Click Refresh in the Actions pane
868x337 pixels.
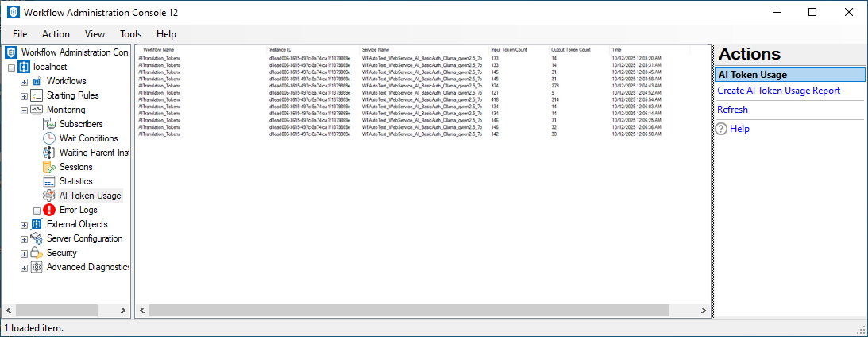pyautogui.click(x=732, y=110)
